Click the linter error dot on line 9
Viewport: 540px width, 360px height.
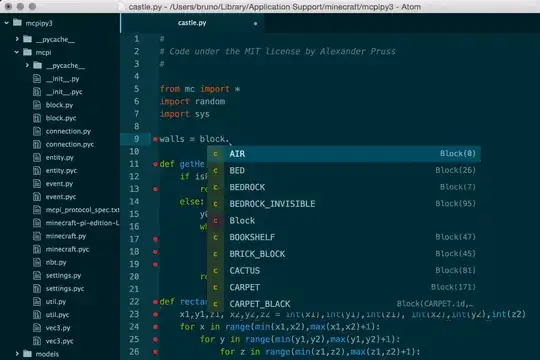point(155,139)
